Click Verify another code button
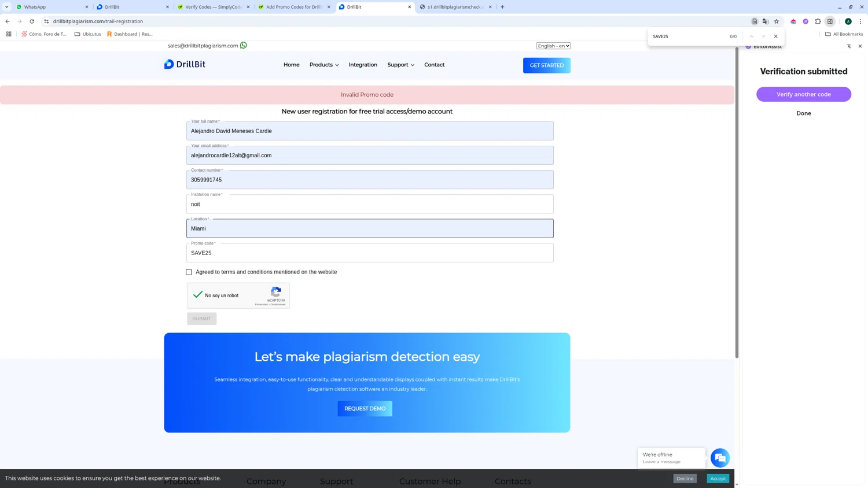 coord(804,94)
